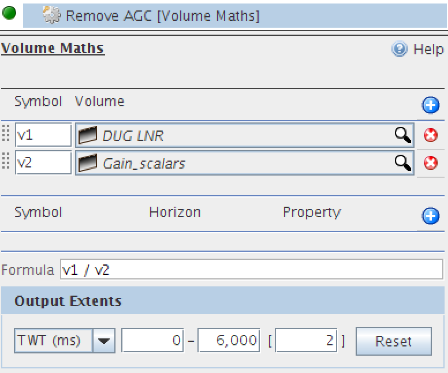Screen dimensions: 448x373
Task: Click the Property column header
Action: click(x=312, y=212)
